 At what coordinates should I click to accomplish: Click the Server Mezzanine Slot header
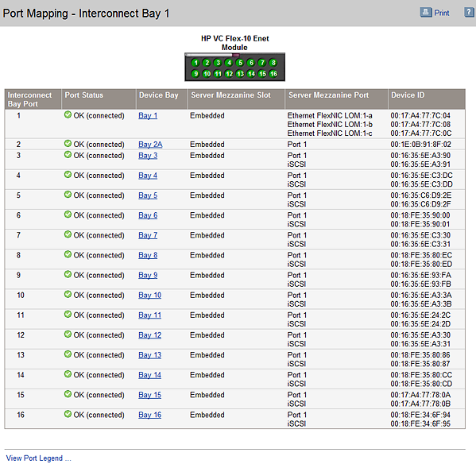237,99
